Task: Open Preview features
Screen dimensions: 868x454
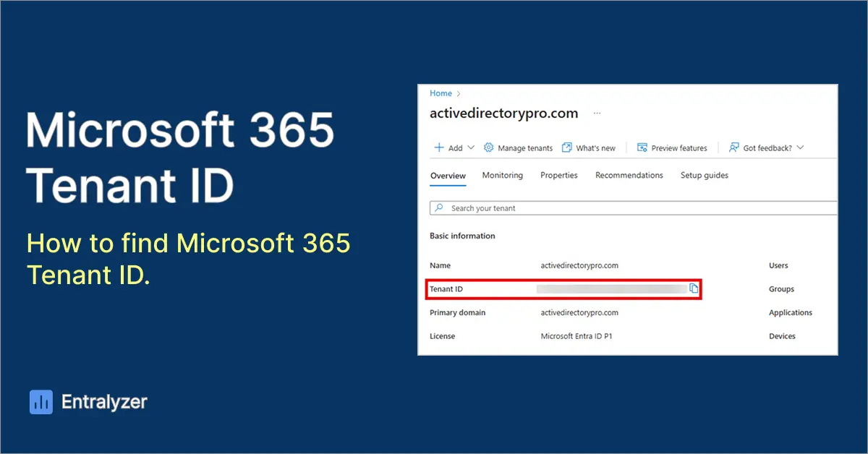Action: 679,148
